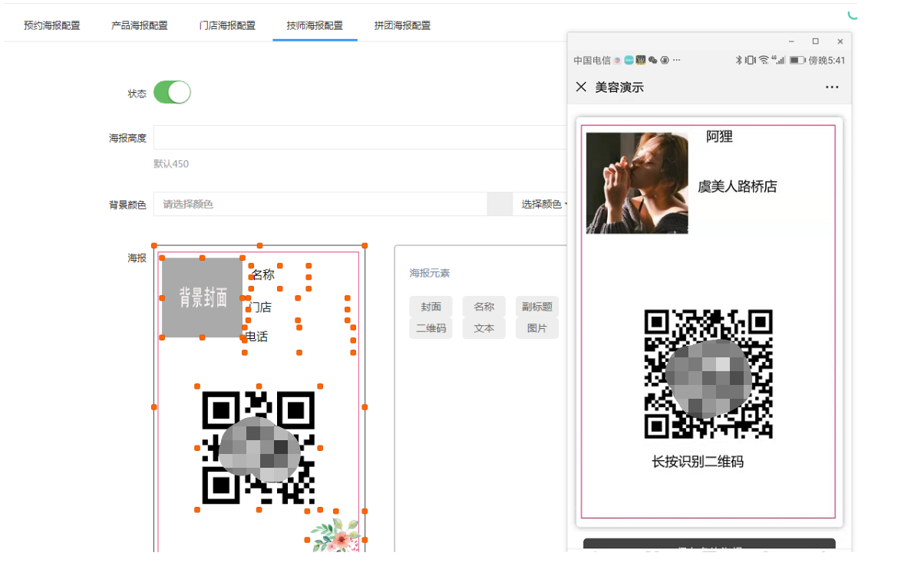924x569 pixels.
Task: Select the 背景封面 placeholder on the poster canvas
Action: tap(202, 298)
